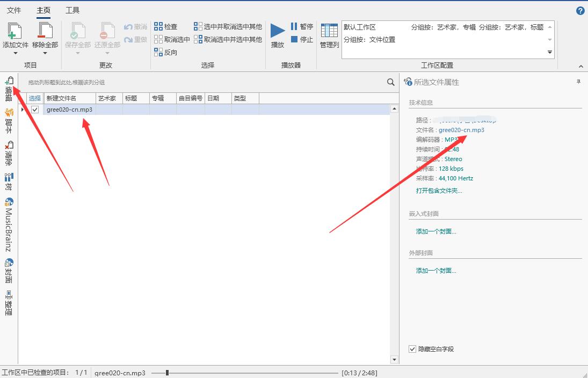Click the 停止 (Stop) player icon
The width and height of the screenshot is (588, 378).
(x=294, y=39)
